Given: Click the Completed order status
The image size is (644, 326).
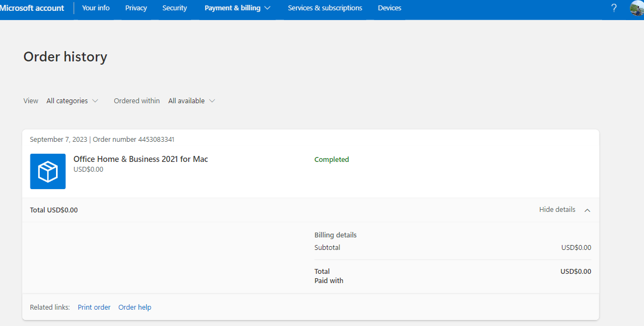Looking at the screenshot, I should 332,160.
